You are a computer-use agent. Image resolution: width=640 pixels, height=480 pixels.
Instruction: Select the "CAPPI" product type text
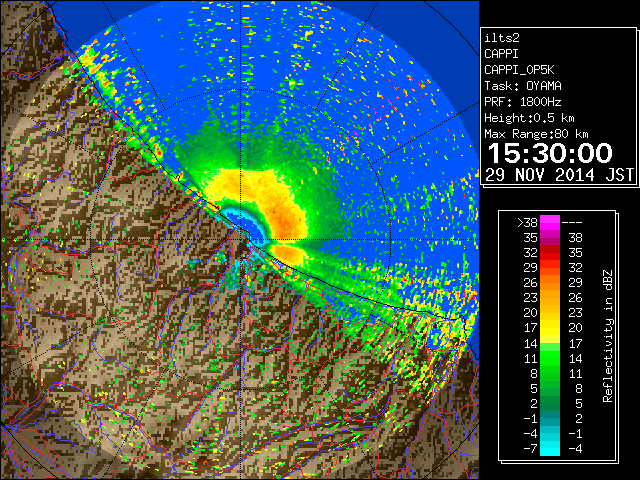tap(501, 54)
